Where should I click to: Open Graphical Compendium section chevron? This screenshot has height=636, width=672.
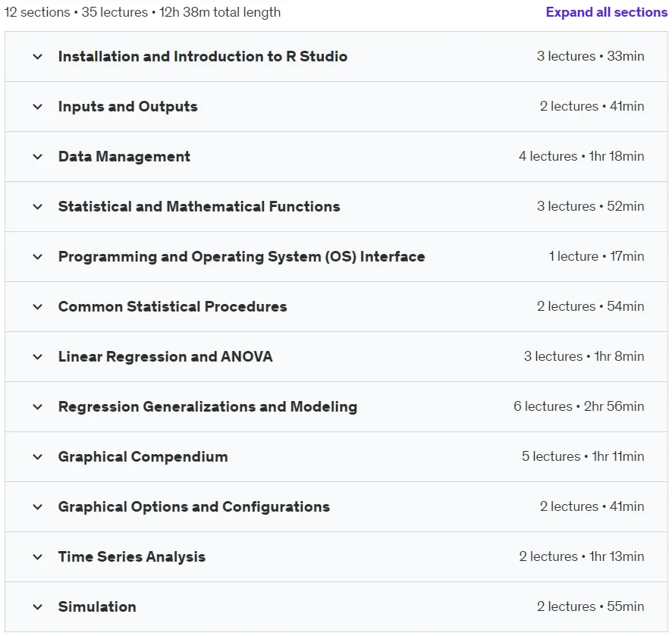[x=38, y=457]
